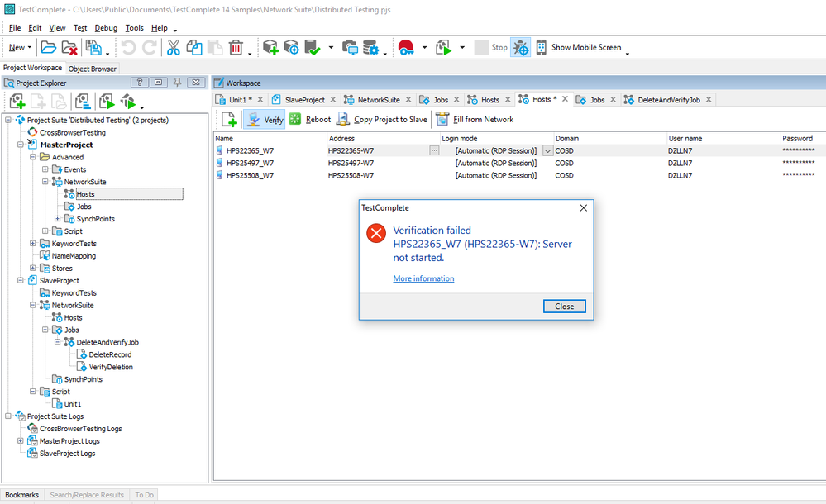Click the Verify host toolbar button
Screen dimensions: 826x504
[265, 120]
